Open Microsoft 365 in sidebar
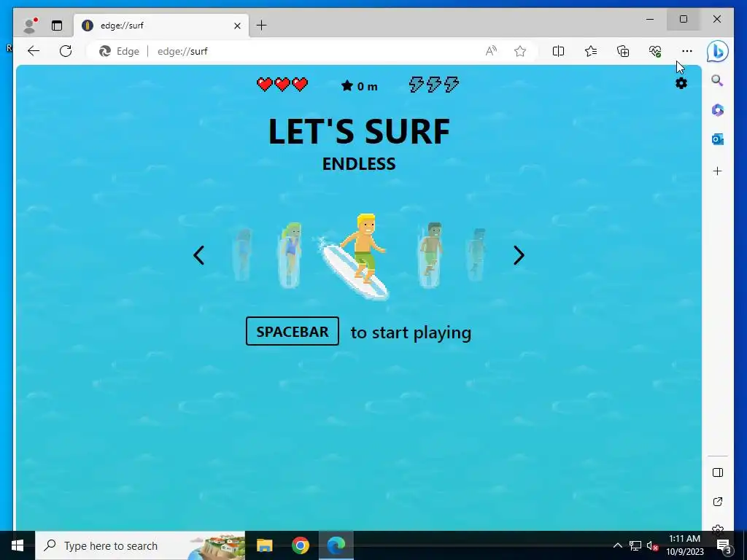747x560 pixels. point(718,110)
